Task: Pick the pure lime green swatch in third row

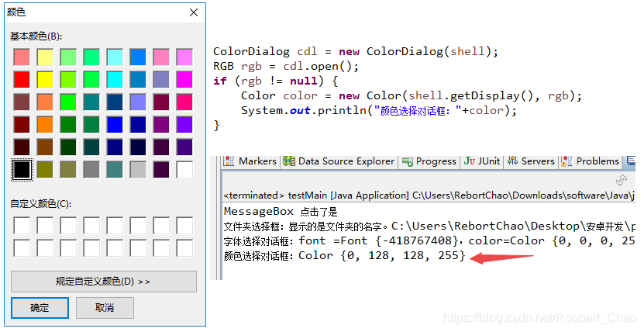Action: pos(68,102)
